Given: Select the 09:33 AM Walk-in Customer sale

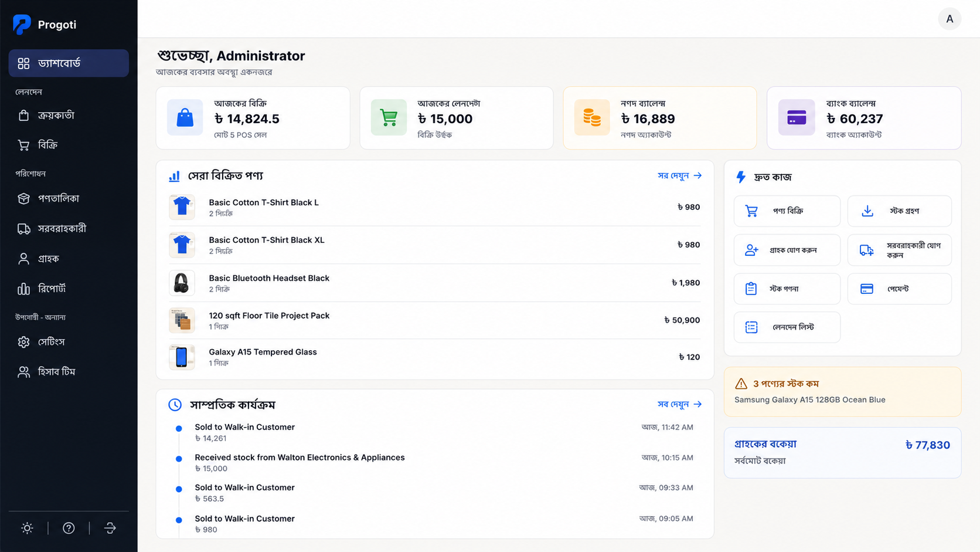Looking at the screenshot, I should [434, 493].
